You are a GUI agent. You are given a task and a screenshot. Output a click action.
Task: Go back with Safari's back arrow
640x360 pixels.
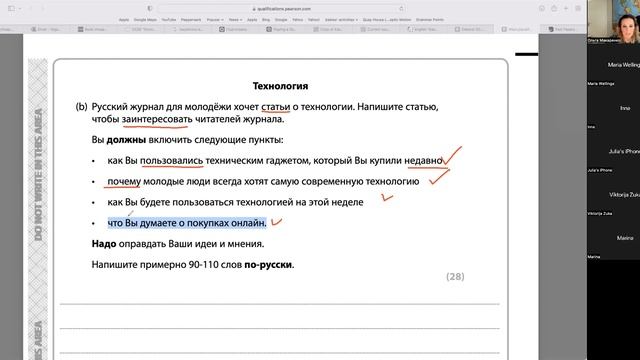click(31, 8)
